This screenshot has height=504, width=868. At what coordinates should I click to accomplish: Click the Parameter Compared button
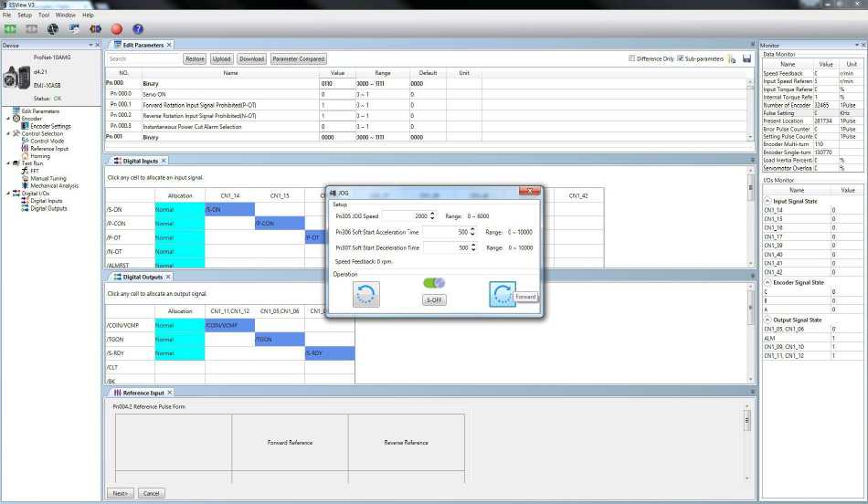coord(298,59)
